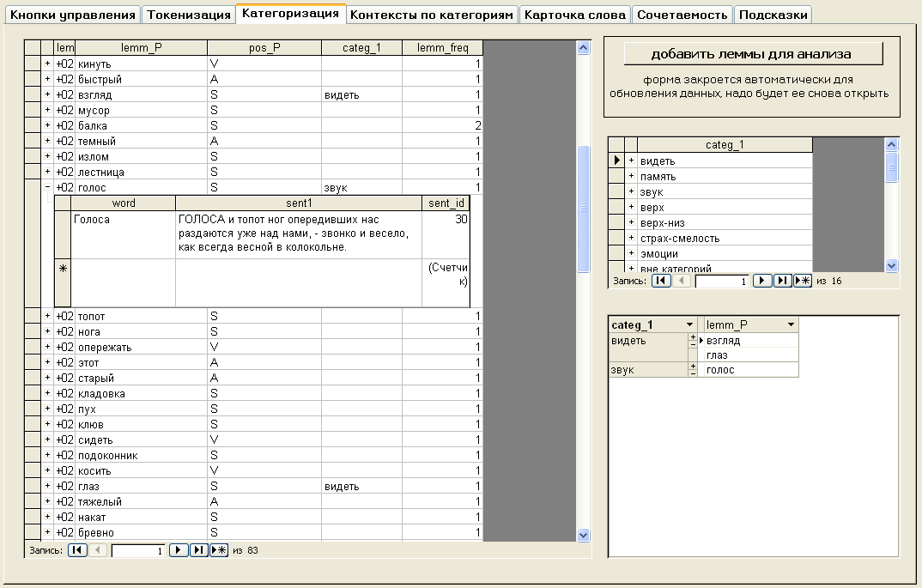Click the добавить леммы для анализа button
The image size is (922, 588).
pyautogui.click(x=752, y=54)
